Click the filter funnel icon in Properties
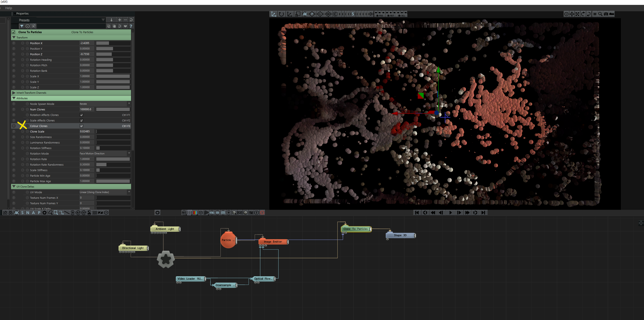This screenshot has height=320, width=644. pyautogui.click(x=22, y=26)
